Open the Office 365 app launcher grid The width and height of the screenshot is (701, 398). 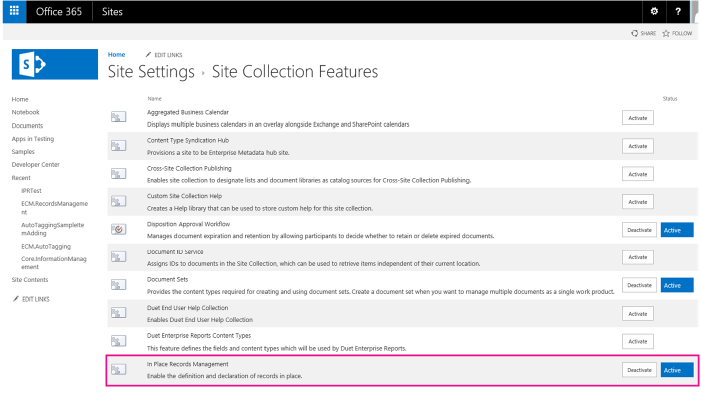click(x=14, y=11)
